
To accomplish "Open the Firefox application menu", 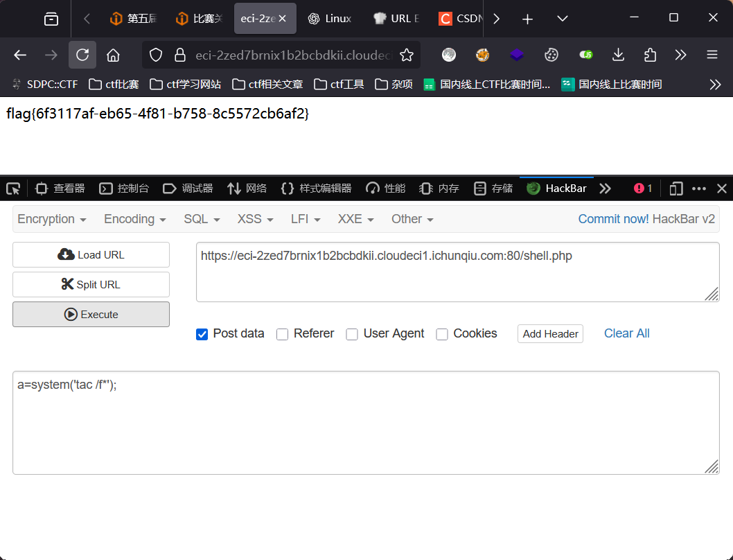I will (x=712, y=55).
